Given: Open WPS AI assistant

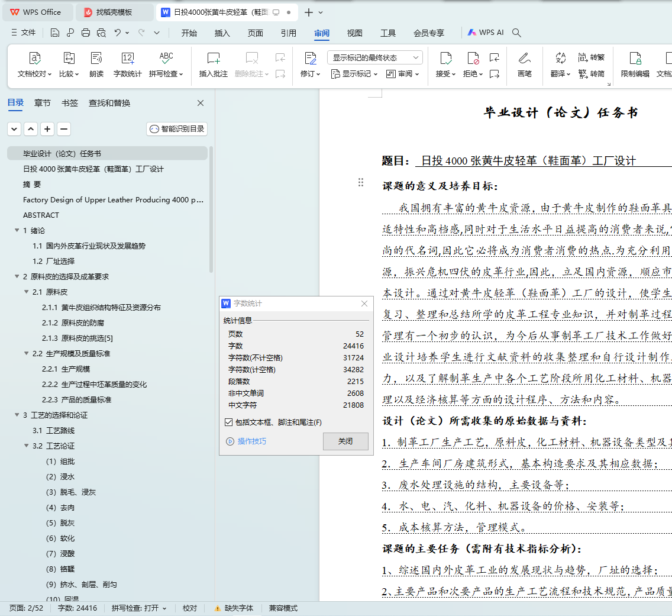Looking at the screenshot, I should 486,33.
